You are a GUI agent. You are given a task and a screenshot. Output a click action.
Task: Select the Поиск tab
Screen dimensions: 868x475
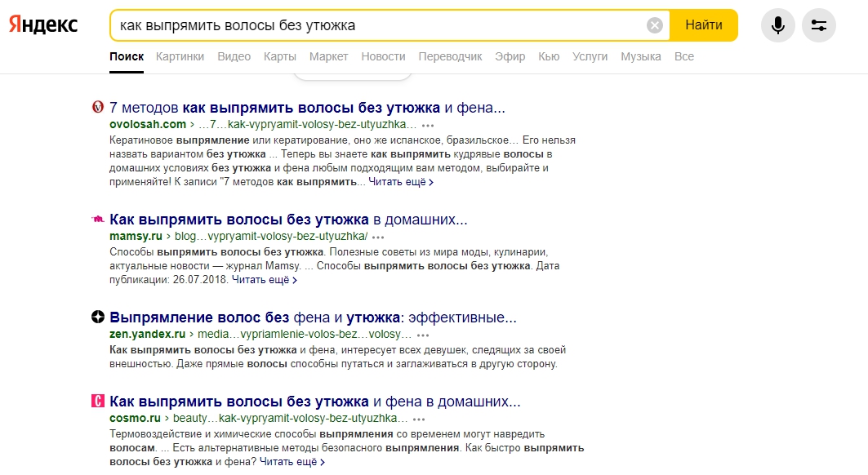click(x=127, y=56)
